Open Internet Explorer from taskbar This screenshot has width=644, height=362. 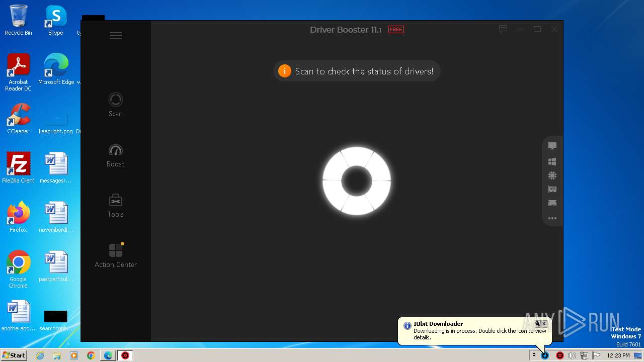tap(40, 355)
